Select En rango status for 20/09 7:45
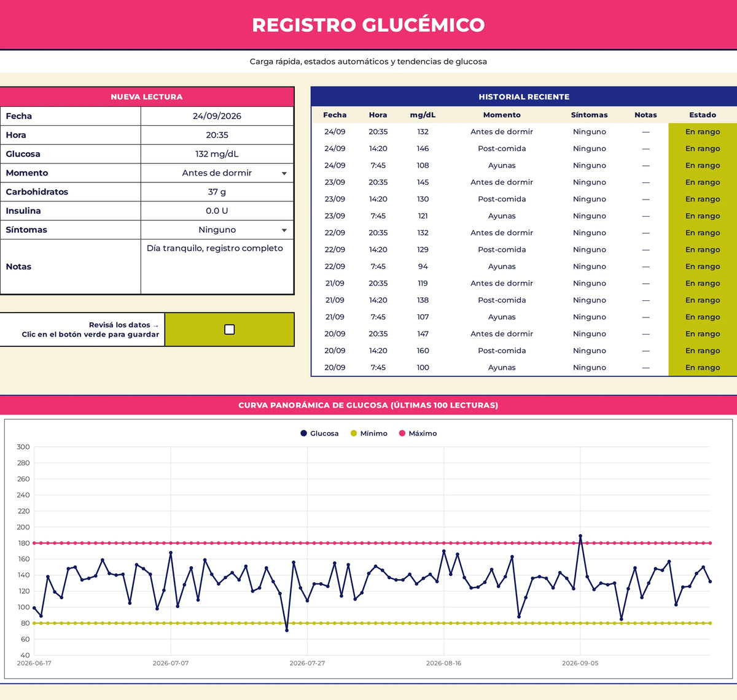 [x=703, y=367]
